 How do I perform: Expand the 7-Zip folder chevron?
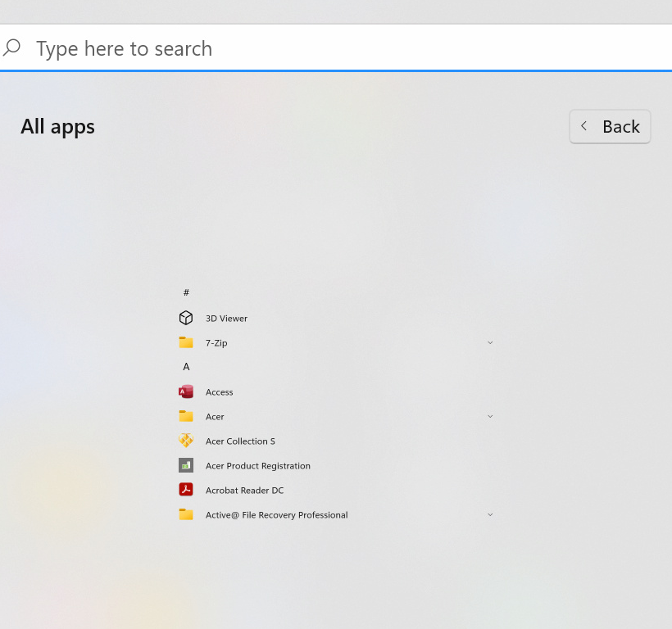(x=490, y=342)
